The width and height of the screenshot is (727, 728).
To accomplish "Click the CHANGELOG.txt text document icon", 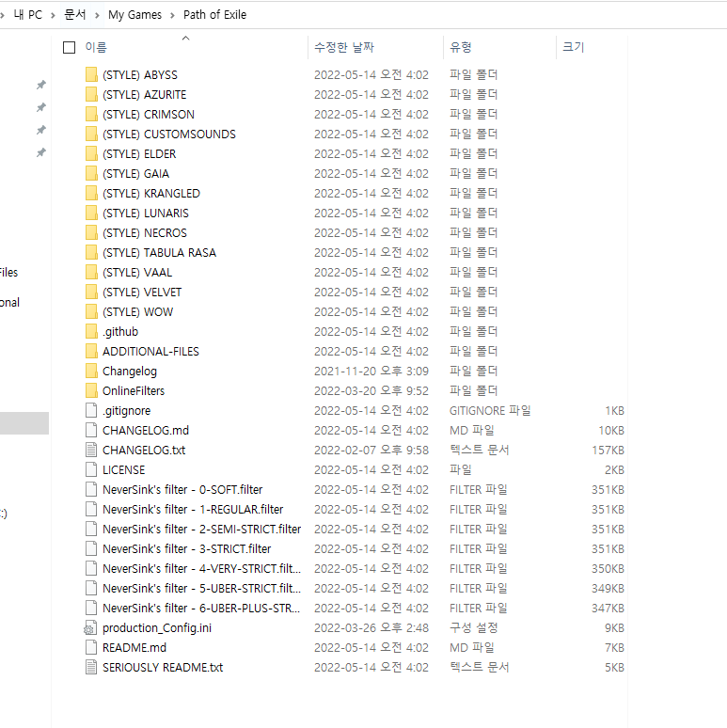I will coord(91,450).
